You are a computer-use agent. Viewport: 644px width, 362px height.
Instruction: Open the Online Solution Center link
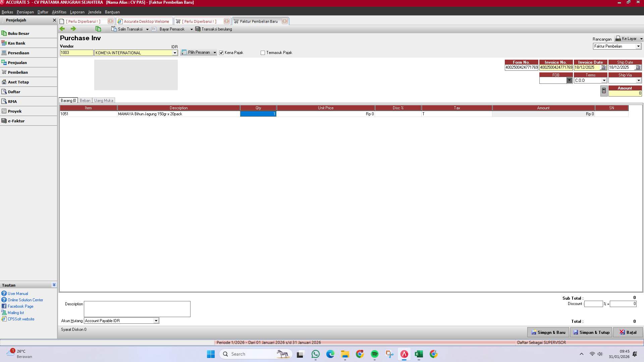[25, 300]
